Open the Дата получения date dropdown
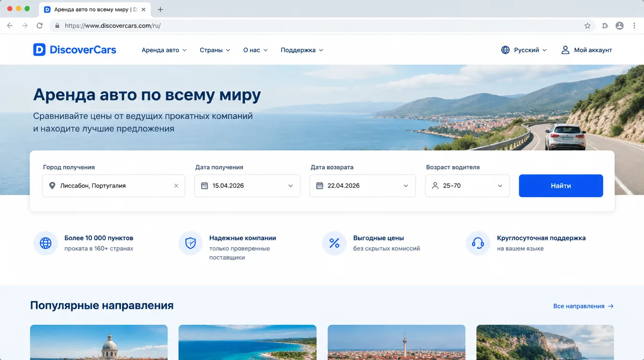The image size is (644, 360). 247,186
